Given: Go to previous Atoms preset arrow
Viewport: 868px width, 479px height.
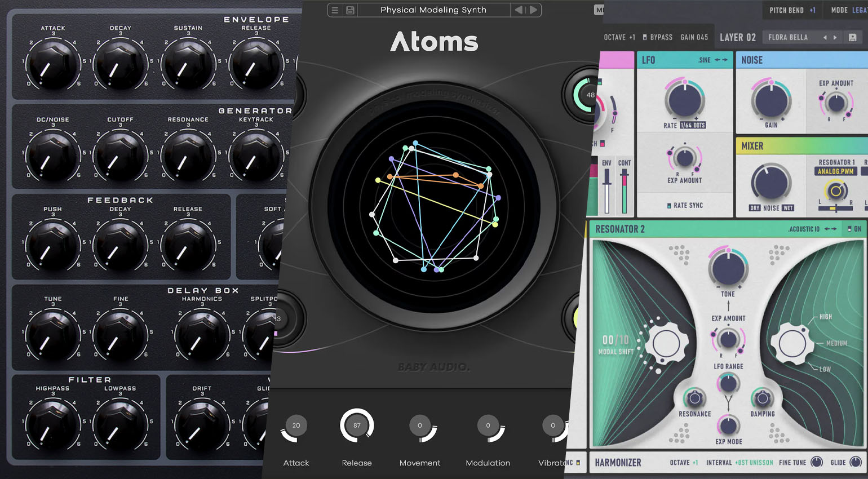Looking at the screenshot, I should click(x=519, y=10).
